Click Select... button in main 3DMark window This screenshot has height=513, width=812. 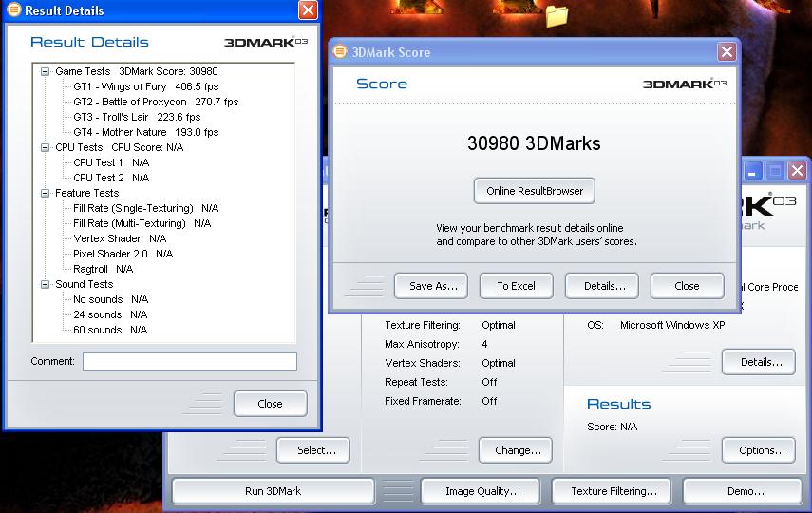tap(313, 450)
